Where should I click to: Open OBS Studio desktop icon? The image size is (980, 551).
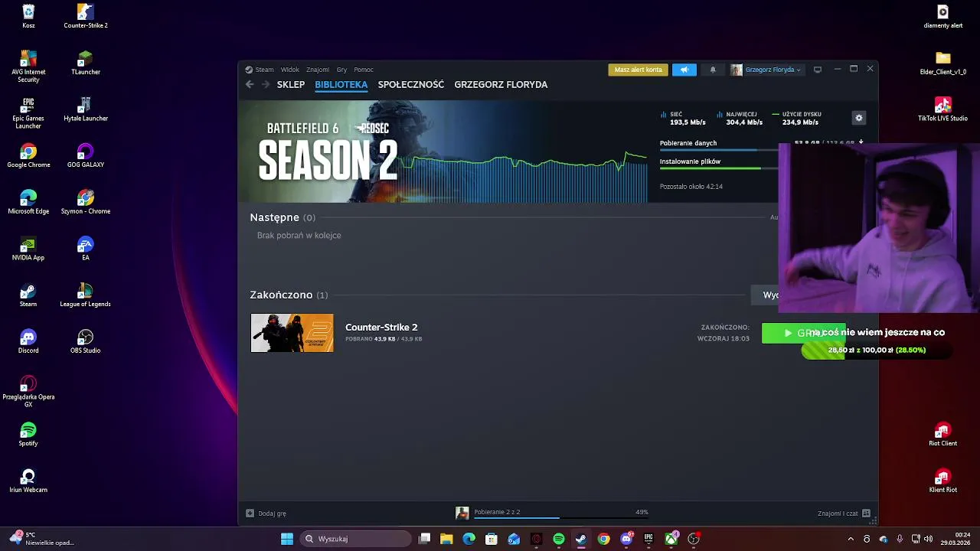(x=86, y=342)
